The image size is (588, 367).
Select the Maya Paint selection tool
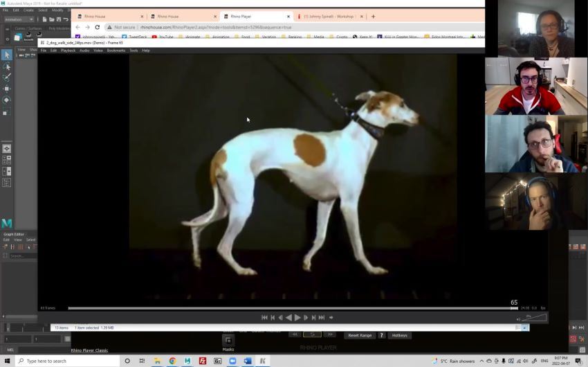pos(7,78)
